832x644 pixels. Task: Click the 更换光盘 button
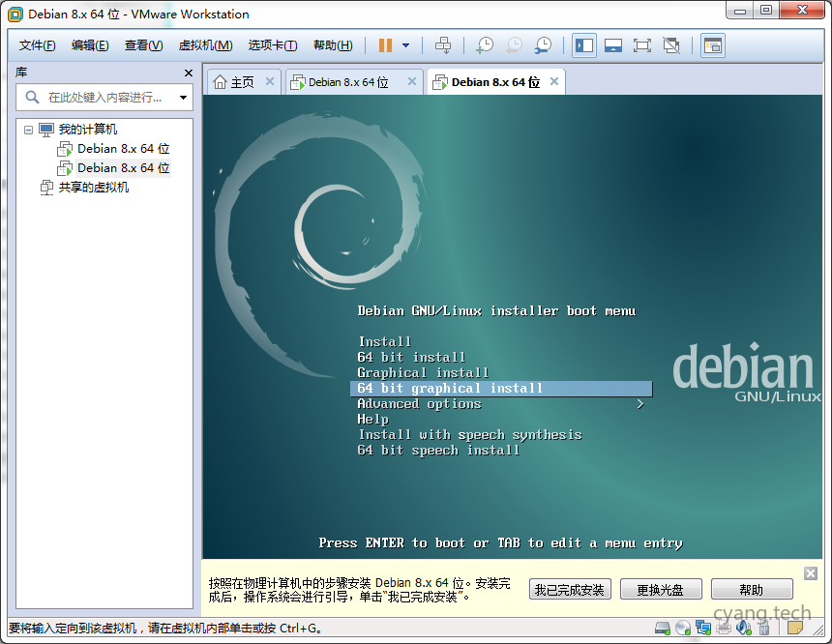click(660, 589)
